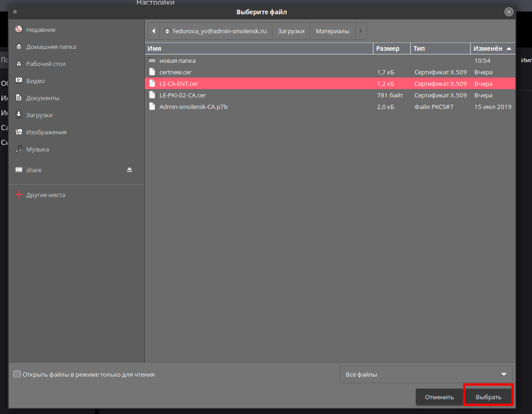
Task: Select the Desktop (Рабочий стол) sidebar icon
Action: [19, 64]
